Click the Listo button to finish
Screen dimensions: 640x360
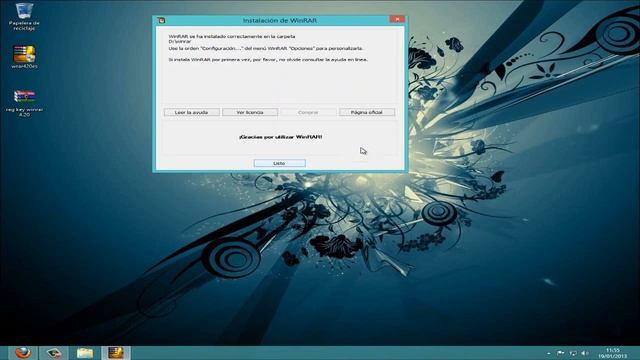click(279, 163)
